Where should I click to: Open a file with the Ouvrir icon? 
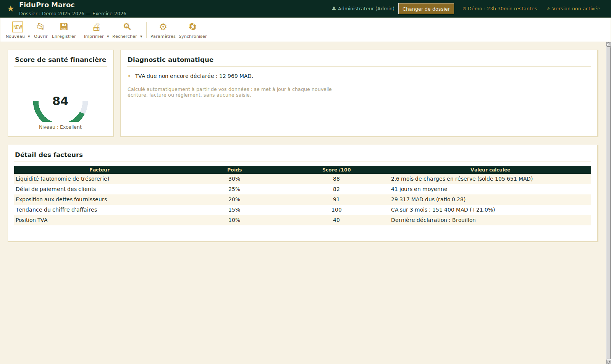[x=40, y=27]
